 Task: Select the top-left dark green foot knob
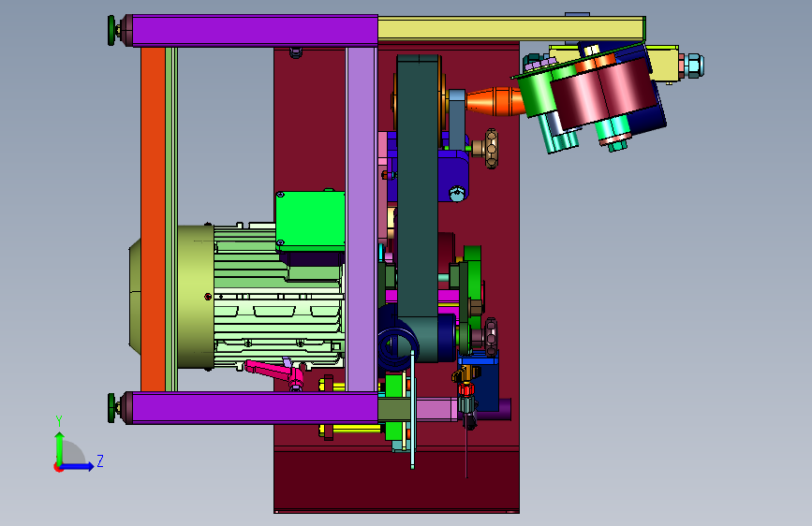click(x=111, y=31)
